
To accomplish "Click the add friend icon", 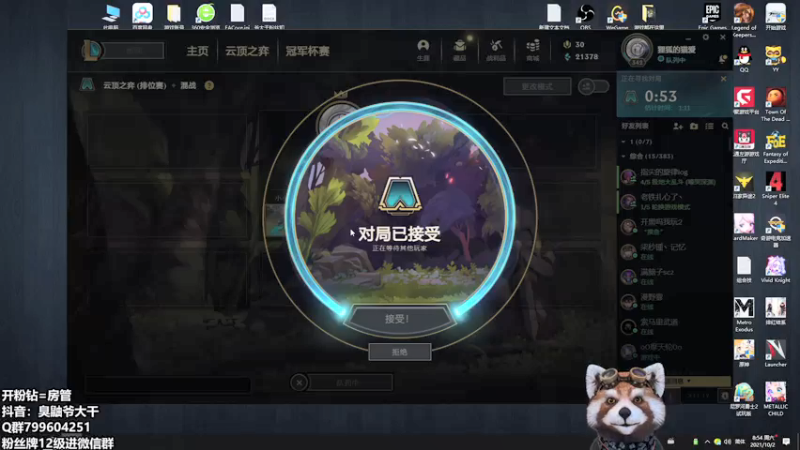I will pos(678,126).
